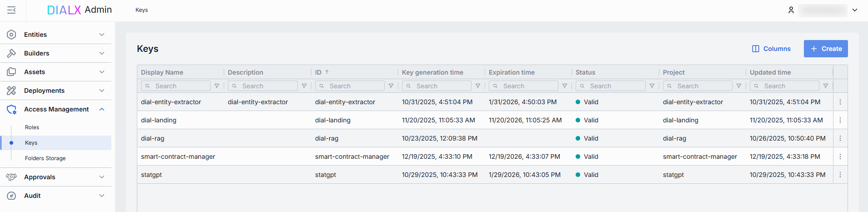
Task: Open the Columns chooser
Action: [771, 49]
